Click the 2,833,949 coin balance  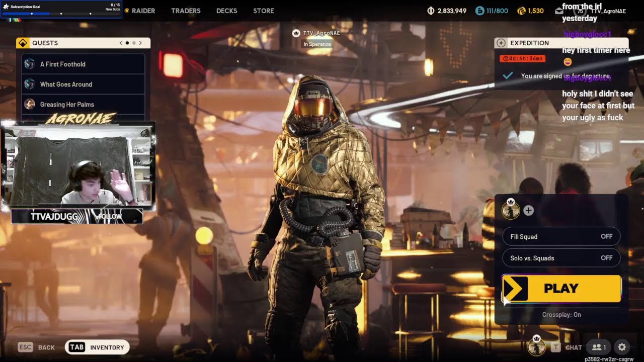click(x=452, y=11)
